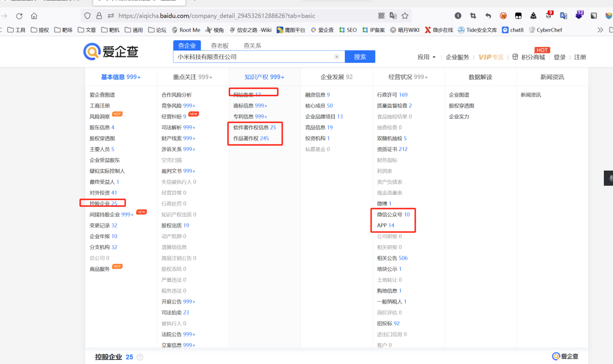The image size is (613, 364).
Task: Open the CyberChef bookmark
Action: tap(545, 30)
